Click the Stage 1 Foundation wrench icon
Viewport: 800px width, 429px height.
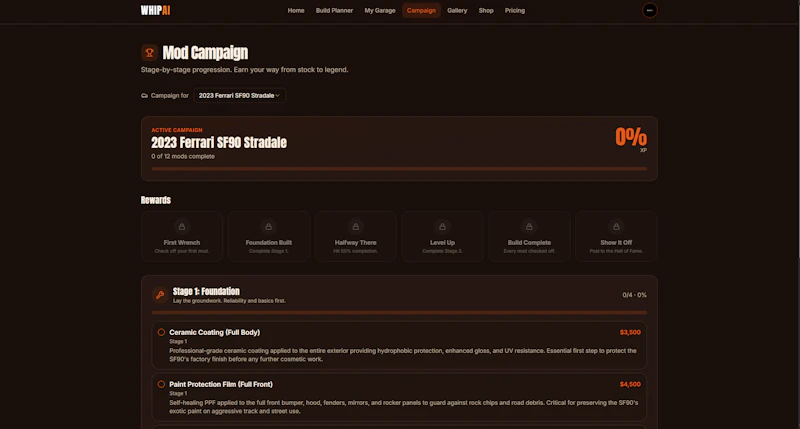click(160, 295)
